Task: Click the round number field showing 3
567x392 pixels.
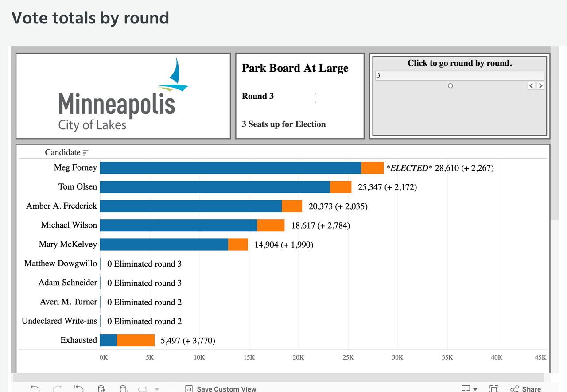Action: pos(459,75)
